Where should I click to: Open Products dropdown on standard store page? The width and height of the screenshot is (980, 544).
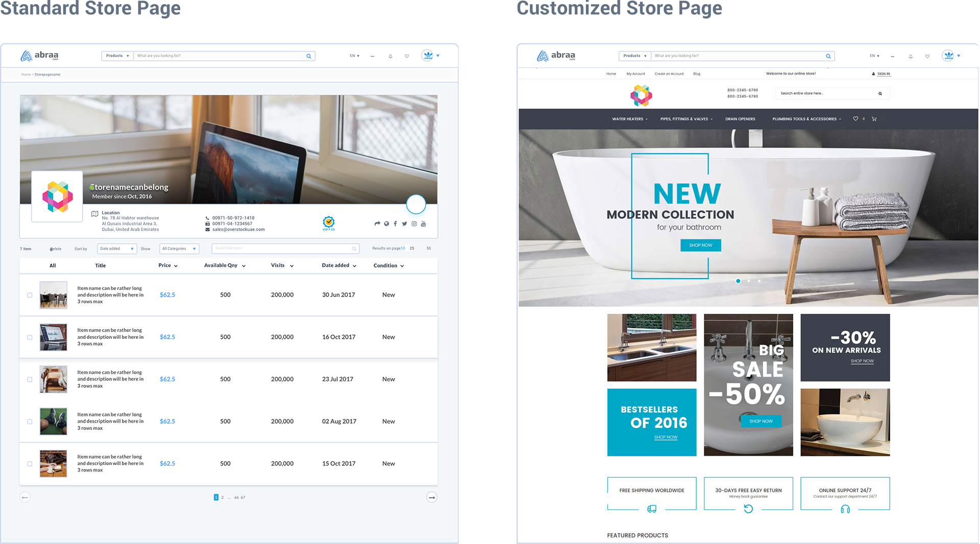[x=117, y=56]
